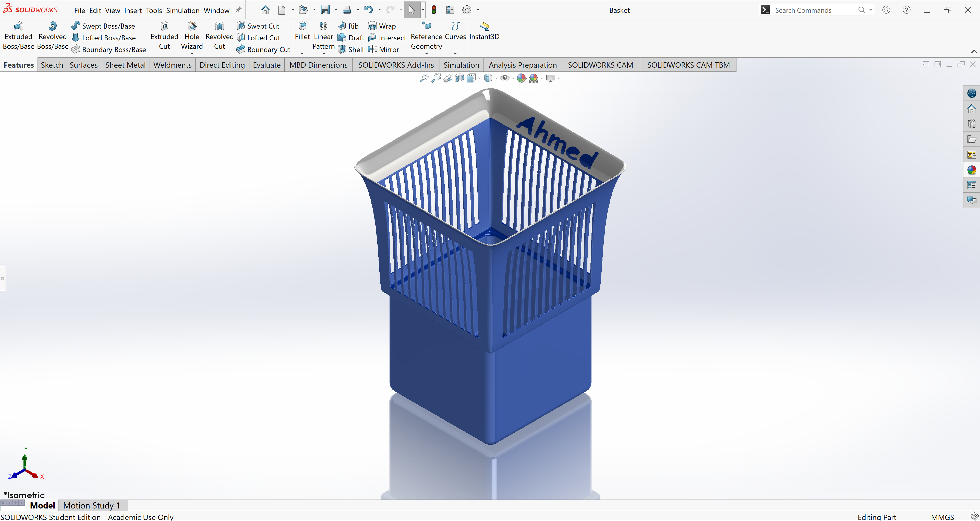Click the Rebuild traffic light icon
Viewport: 980px width, 521px height.
pos(434,10)
